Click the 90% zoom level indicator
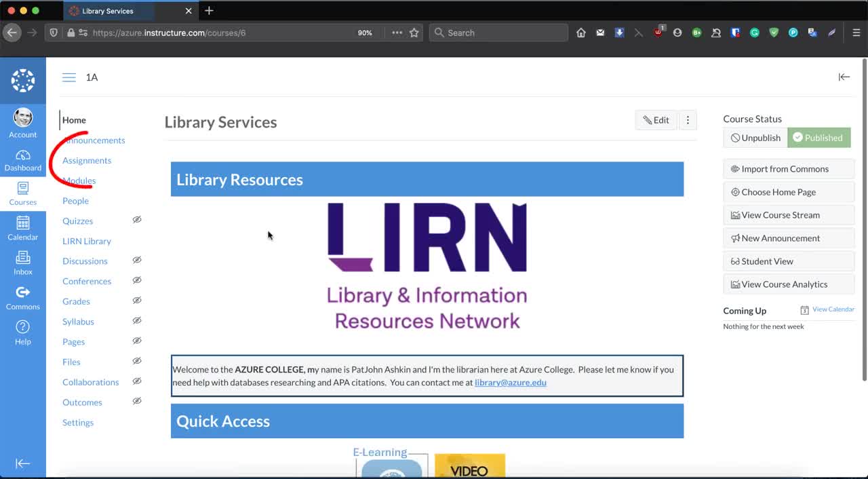 click(365, 33)
